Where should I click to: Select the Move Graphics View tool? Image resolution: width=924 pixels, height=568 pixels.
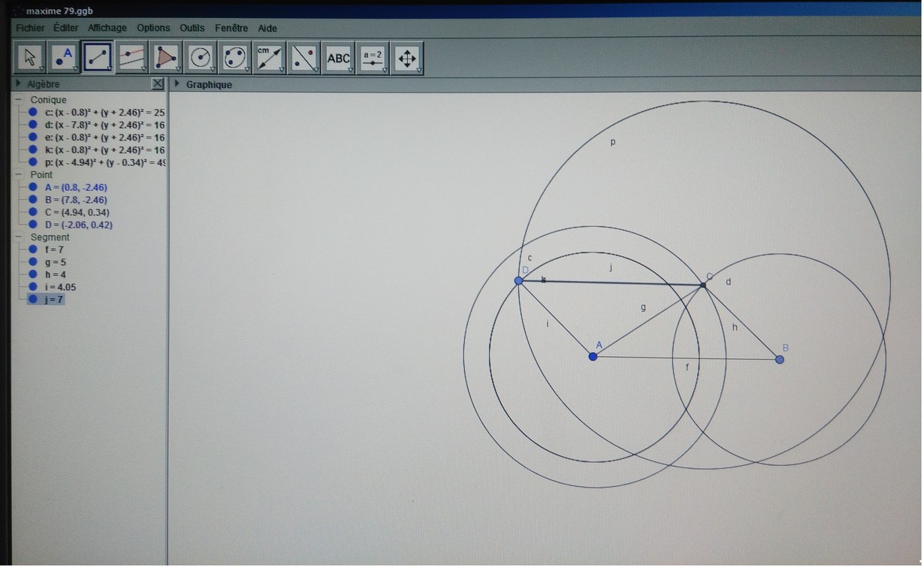pyautogui.click(x=407, y=58)
